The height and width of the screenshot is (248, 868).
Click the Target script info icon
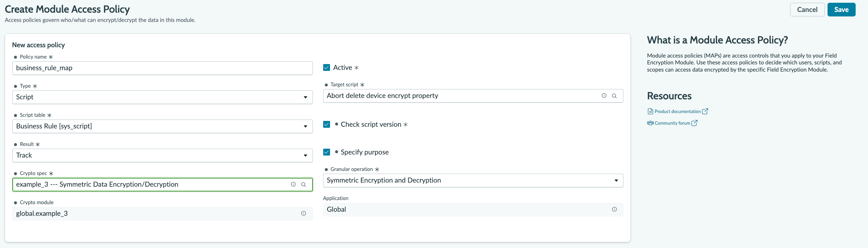click(604, 96)
